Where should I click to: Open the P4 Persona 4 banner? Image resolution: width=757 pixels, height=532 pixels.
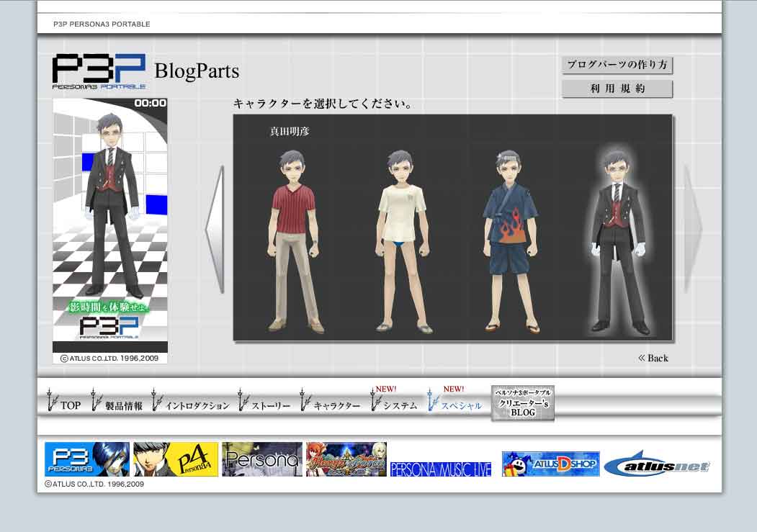tap(176, 459)
